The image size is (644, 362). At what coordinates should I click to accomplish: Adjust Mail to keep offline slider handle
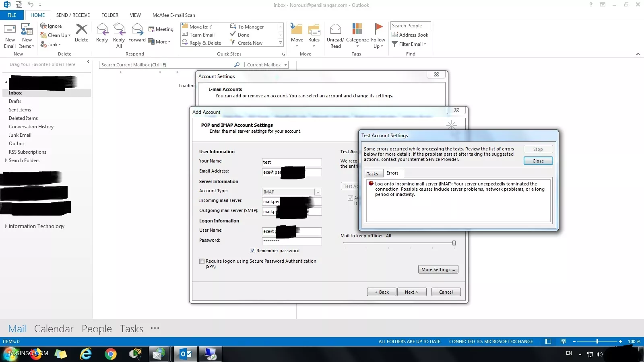point(454,243)
